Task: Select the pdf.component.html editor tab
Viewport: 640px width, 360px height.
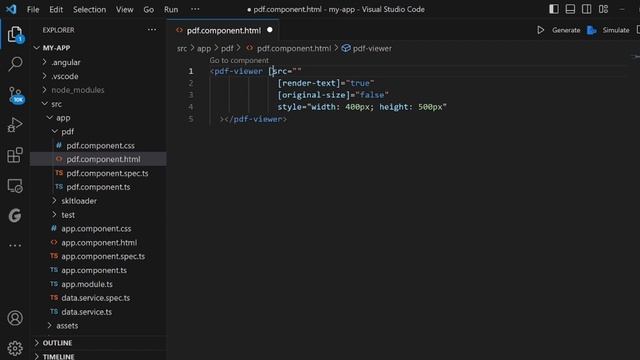Action: point(223,30)
